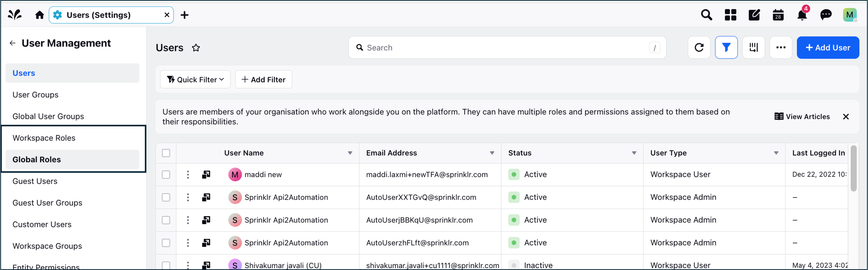Go back with User Management arrow

click(x=12, y=43)
